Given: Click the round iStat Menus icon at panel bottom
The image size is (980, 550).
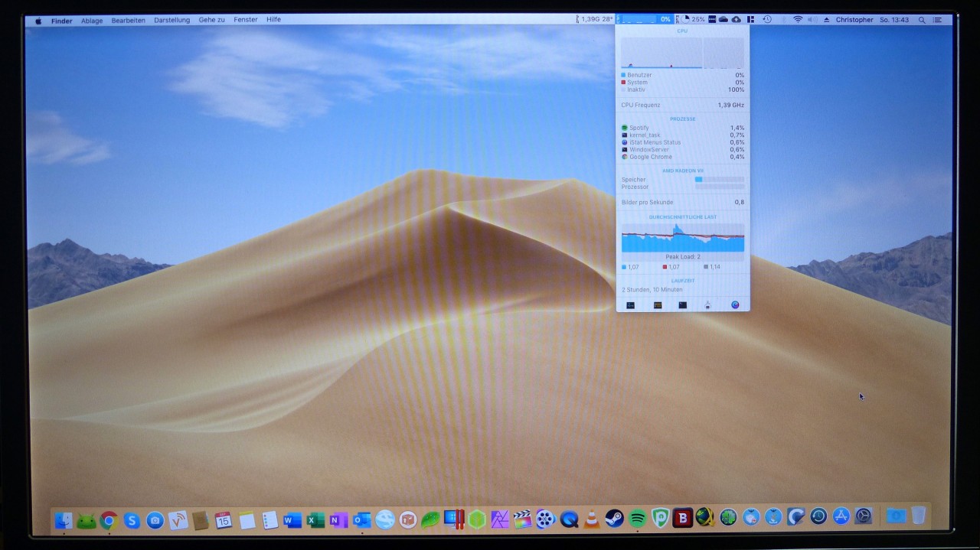Looking at the screenshot, I should 735,305.
